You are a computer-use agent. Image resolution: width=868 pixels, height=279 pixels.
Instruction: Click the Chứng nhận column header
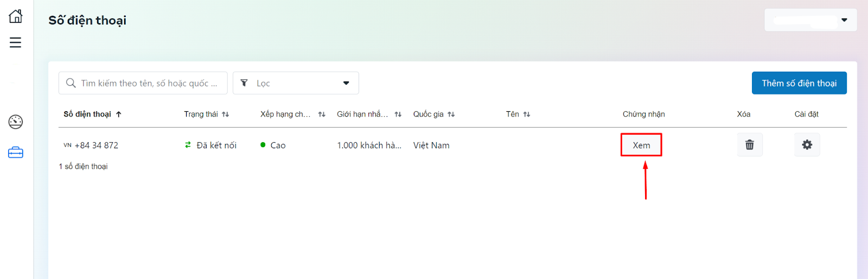click(x=644, y=114)
